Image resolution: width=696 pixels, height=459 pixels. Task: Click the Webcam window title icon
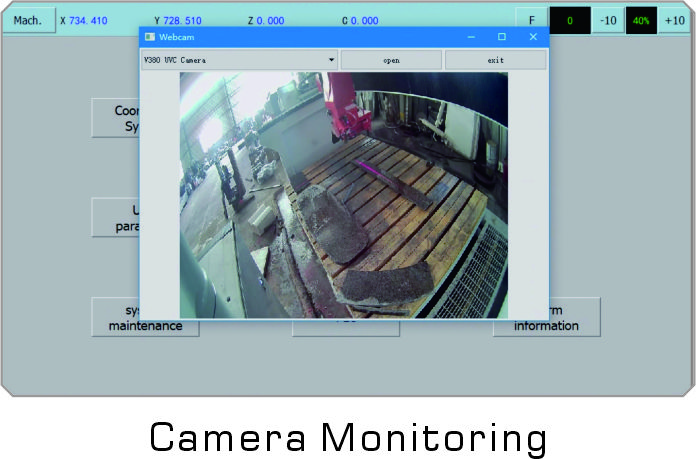click(x=150, y=37)
